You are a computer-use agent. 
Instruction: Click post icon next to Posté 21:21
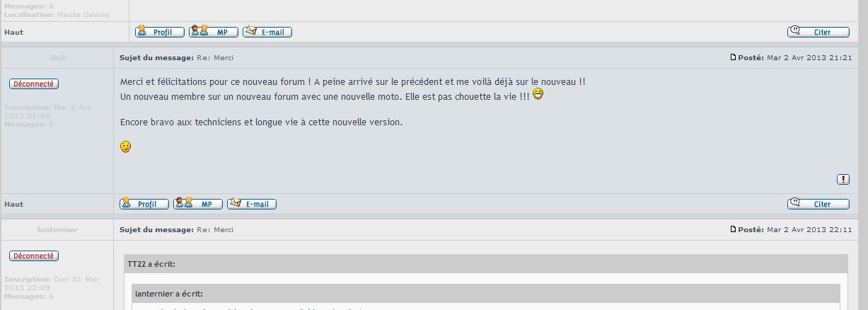coord(734,57)
